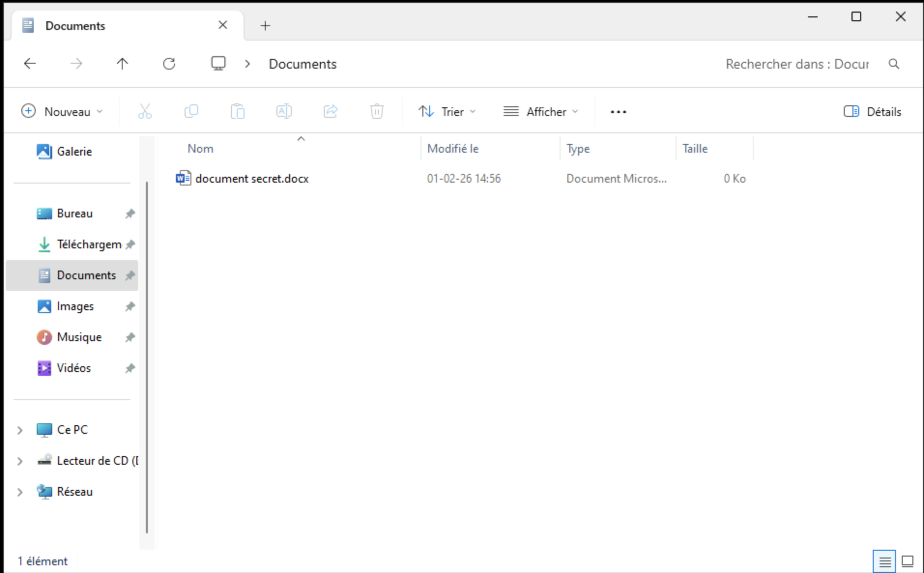Screen dimensions: 924x573
Task: Click the Copy icon in toolbar
Action: click(x=191, y=112)
